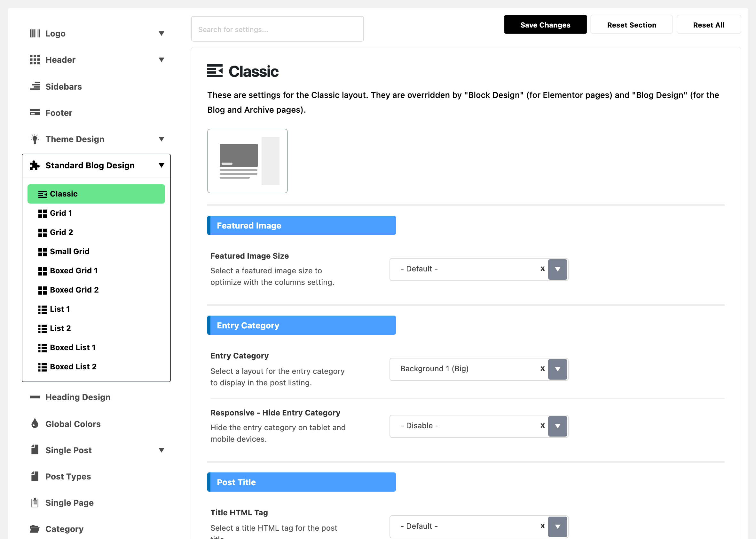The height and width of the screenshot is (539, 756).
Task: Click the Single Post page icon
Action: 35,450
